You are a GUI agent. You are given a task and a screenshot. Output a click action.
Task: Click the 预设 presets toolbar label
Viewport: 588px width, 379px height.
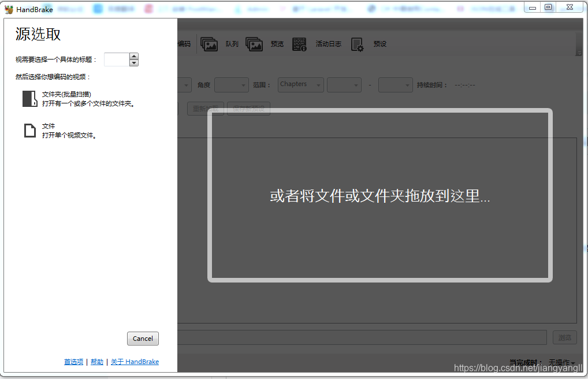coord(380,44)
